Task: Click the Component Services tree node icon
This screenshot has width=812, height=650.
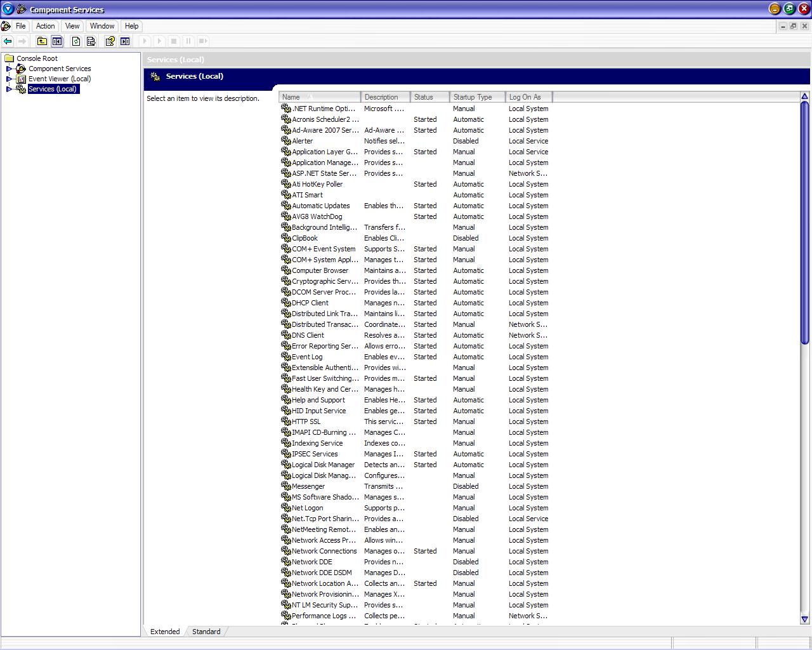Action: (21, 69)
